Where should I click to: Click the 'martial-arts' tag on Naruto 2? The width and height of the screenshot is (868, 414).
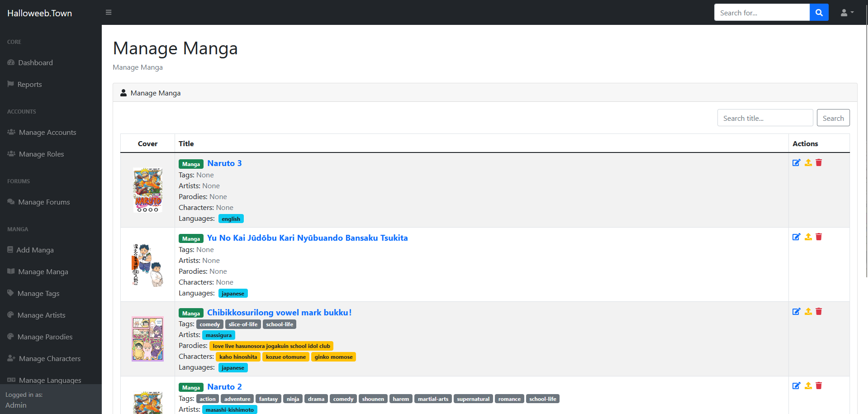(433, 399)
